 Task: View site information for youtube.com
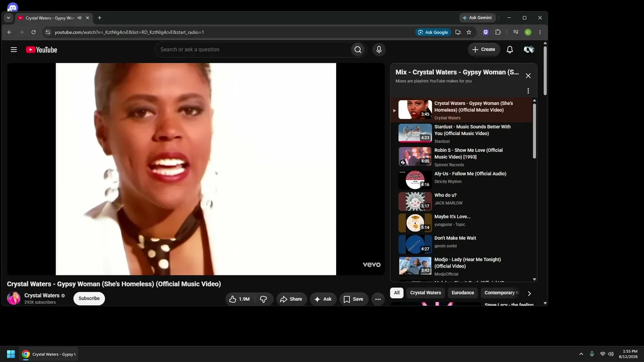click(48, 32)
